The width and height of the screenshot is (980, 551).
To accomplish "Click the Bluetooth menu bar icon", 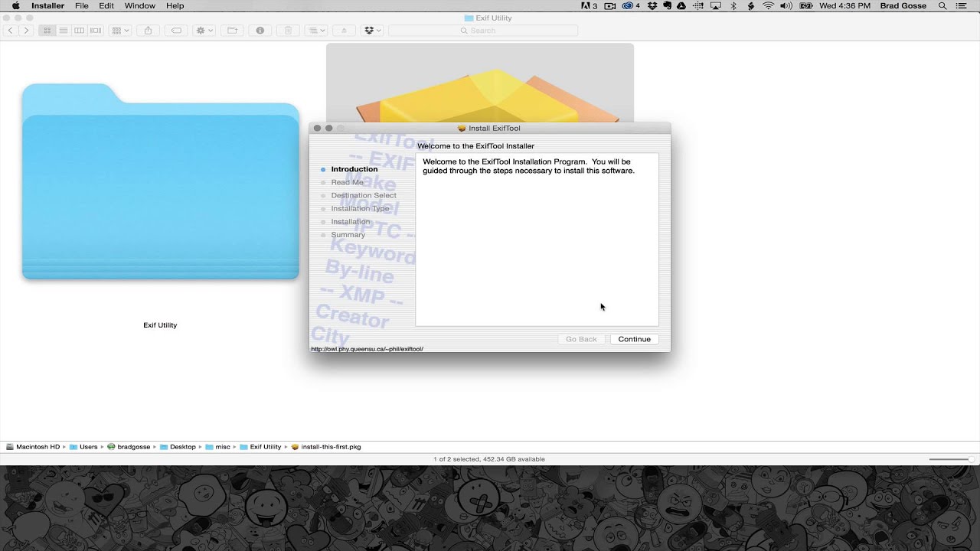I will (x=733, y=5).
